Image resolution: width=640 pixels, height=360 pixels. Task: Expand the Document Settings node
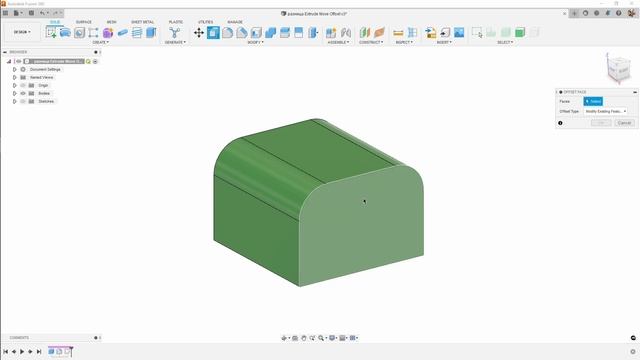click(15, 69)
